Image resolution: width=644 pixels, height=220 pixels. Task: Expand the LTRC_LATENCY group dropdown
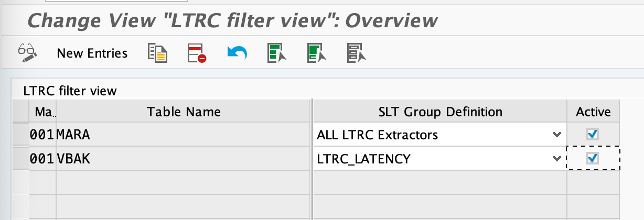pyautogui.click(x=556, y=158)
